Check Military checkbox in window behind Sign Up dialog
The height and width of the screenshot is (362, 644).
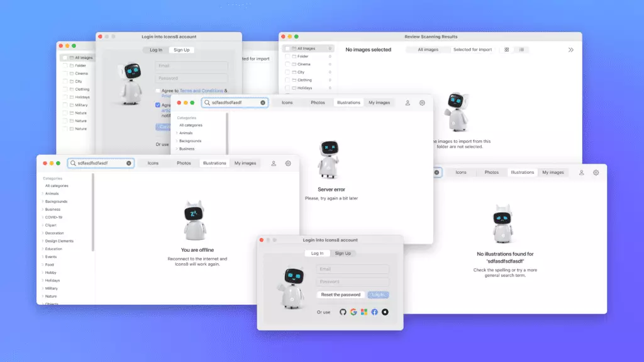coord(65,105)
